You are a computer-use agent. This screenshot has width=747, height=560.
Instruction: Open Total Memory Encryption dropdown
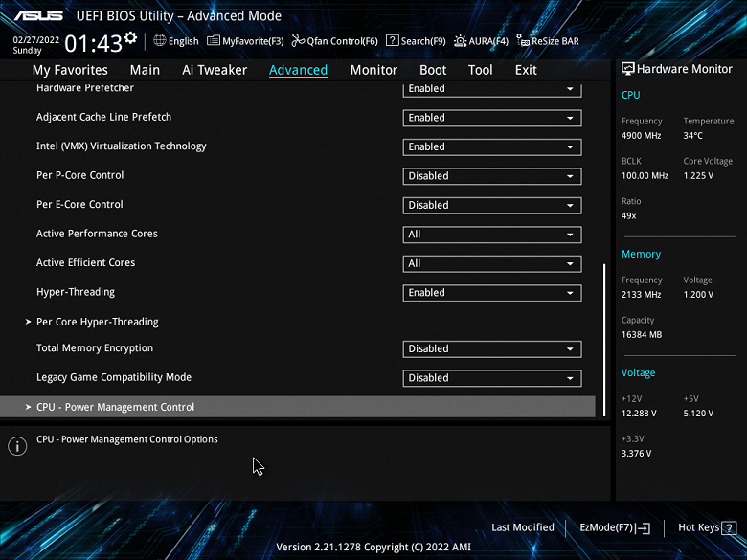pyautogui.click(x=492, y=349)
